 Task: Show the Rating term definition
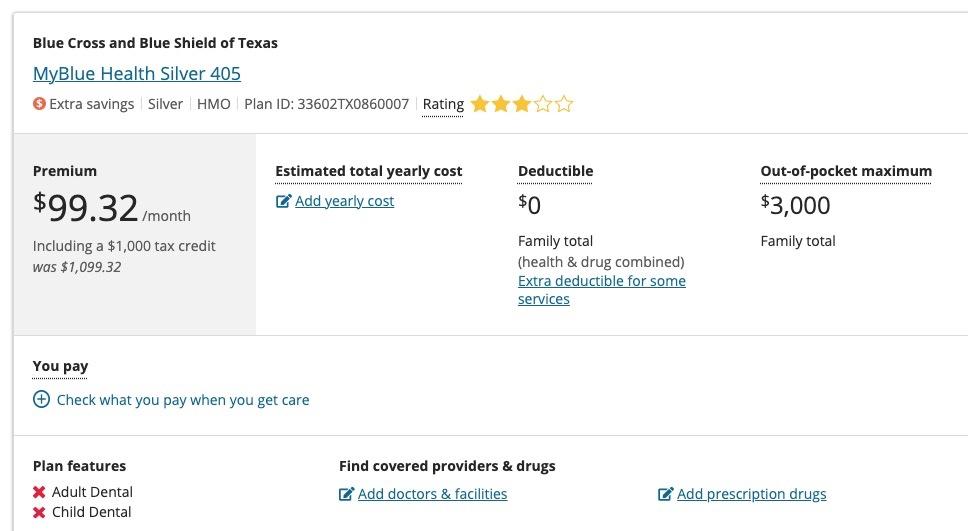[443, 104]
